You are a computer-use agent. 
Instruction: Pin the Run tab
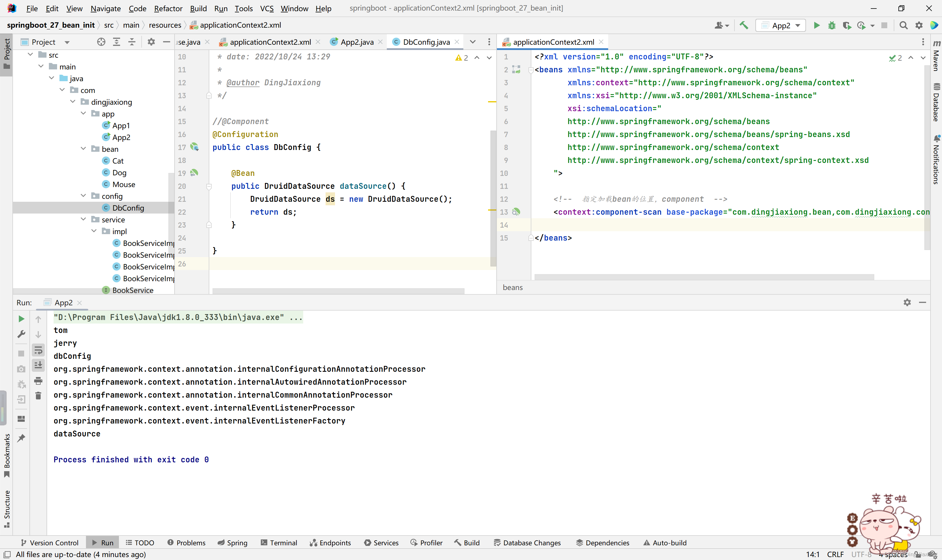click(21, 438)
